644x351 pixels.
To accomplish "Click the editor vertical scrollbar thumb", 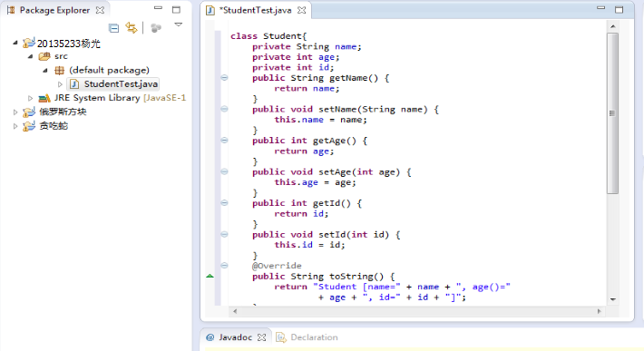I will coord(613,112).
